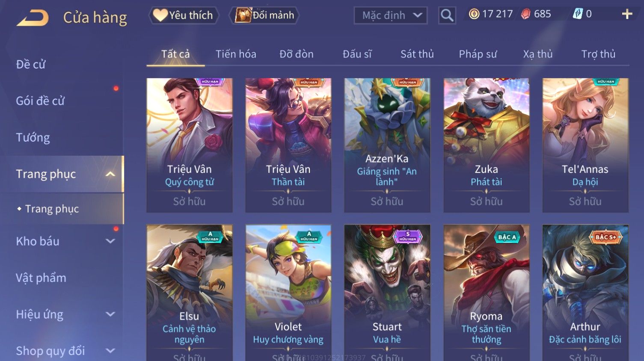Switch to the Pháp sư tab

(478, 54)
